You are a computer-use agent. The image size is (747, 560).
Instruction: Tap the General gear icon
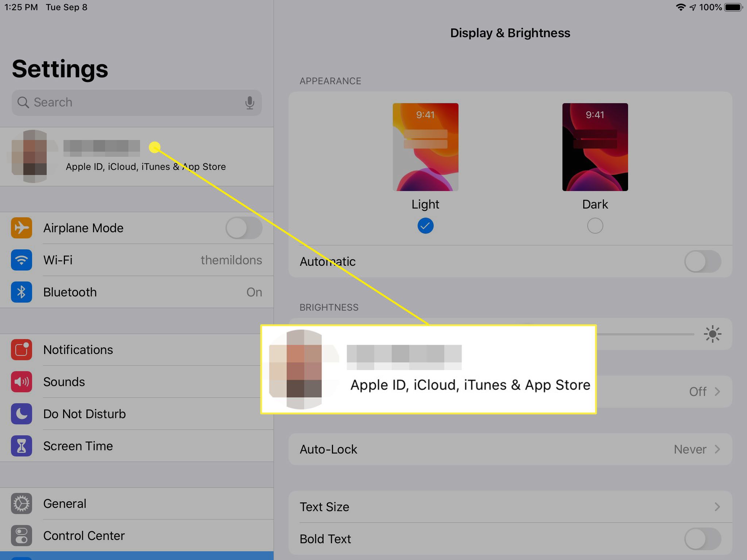click(22, 503)
